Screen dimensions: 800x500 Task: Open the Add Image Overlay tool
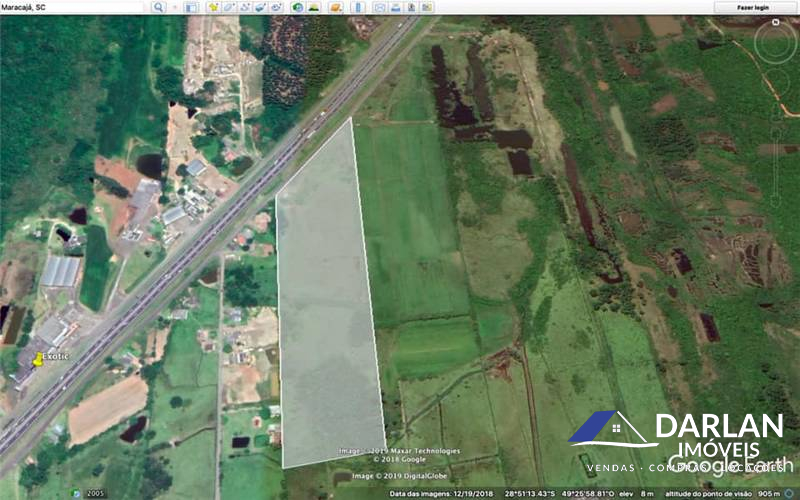[261, 7]
